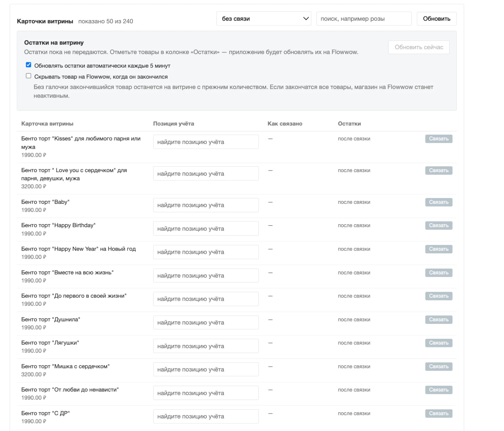This screenshot has width=504, height=431.
Task: Click 'Связать' for "Вместе на всю жизнь"
Action: [439, 272]
